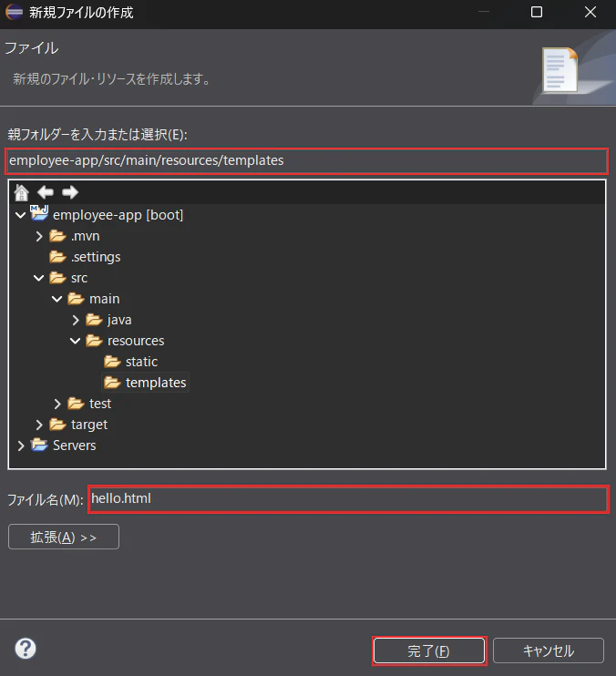Select the templates tree row
Image resolution: width=616 pixels, height=676 pixels.
point(145,383)
